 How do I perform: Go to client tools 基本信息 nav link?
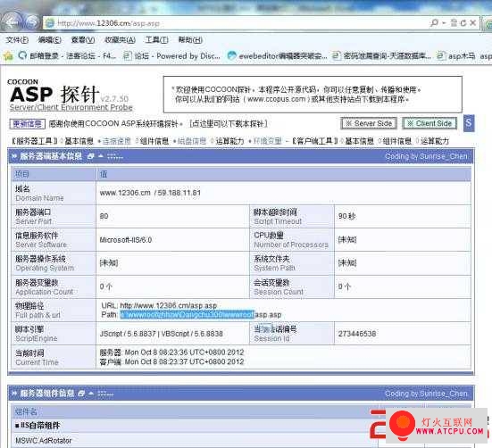pos(359,141)
